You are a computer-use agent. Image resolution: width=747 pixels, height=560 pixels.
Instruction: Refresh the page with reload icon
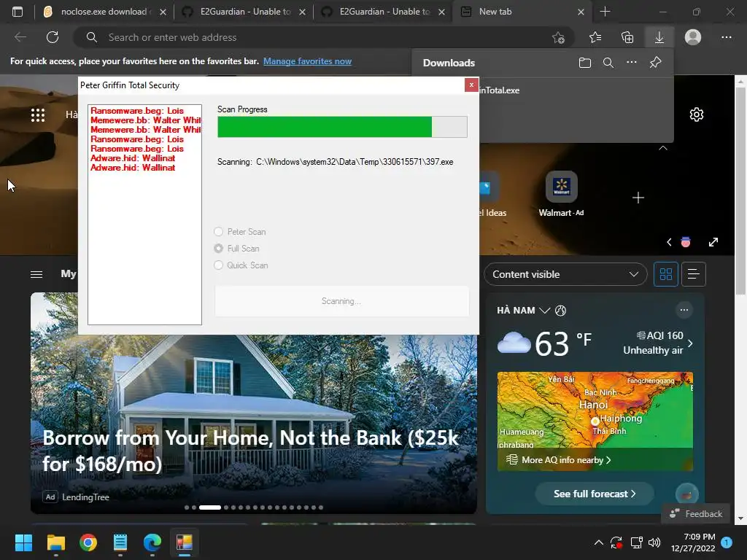coord(53,37)
